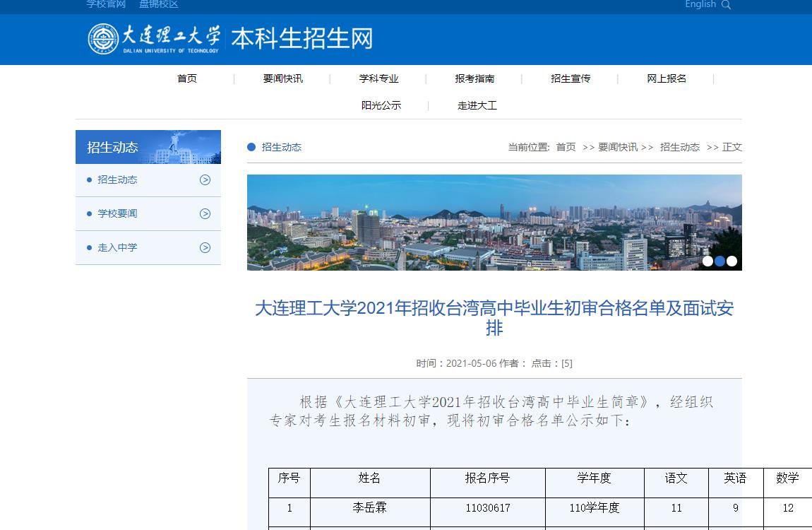Screen dimensions: 812x530
Task: Click arrow icon beside 学校要闻 sidebar item
Action: (205, 214)
